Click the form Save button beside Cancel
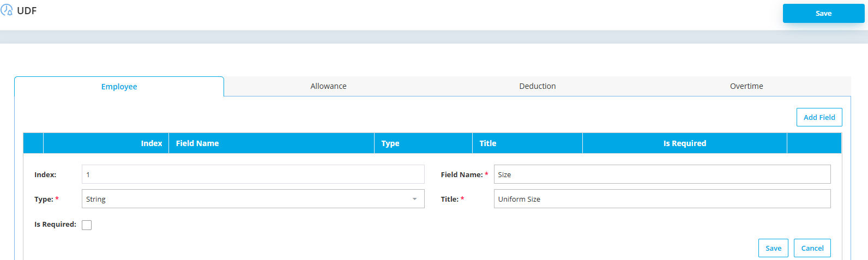Screen dimensions: 868x260 coord(773,248)
